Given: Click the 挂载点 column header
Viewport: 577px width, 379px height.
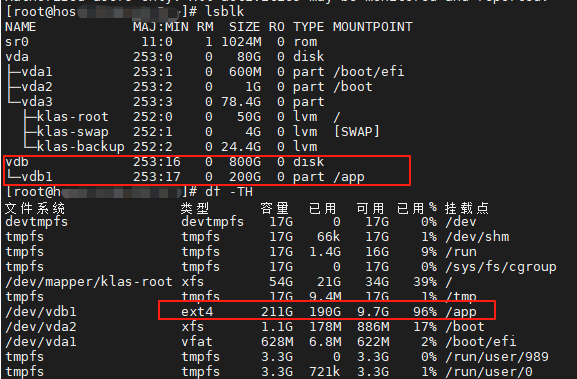Looking at the screenshot, I should [x=467, y=208].
